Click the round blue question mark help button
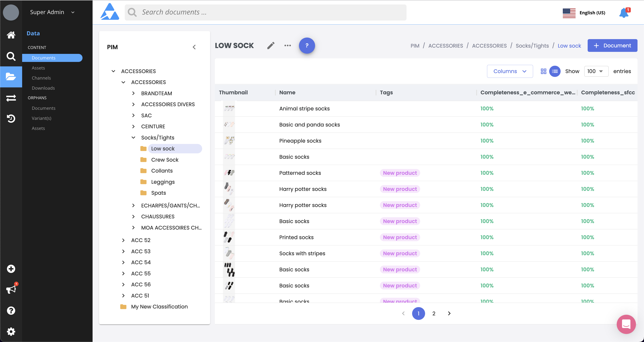 [307, 46]
